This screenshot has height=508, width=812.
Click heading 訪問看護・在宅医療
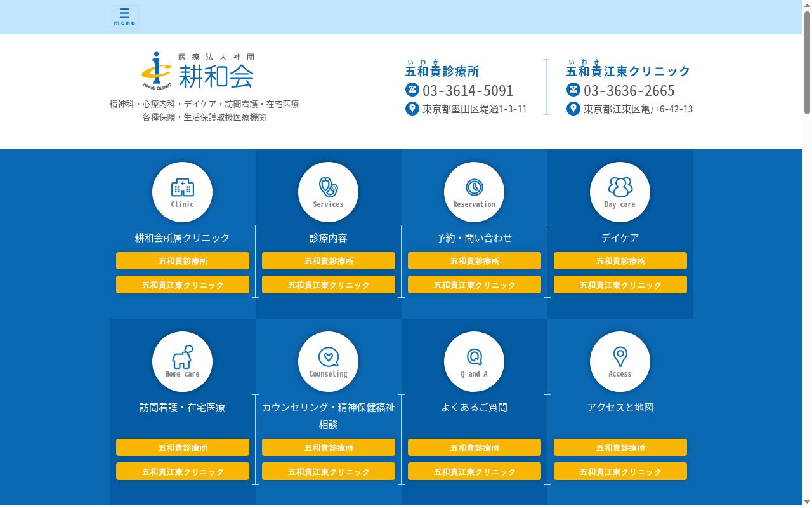[183, 408]
